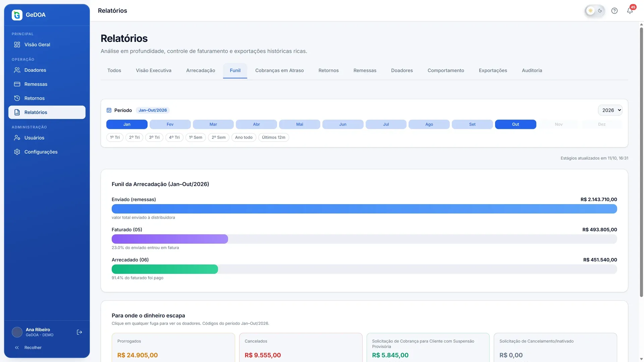Open the 2026 year dropdown
This screenshot has width=644, height=362.
(610, 110)
